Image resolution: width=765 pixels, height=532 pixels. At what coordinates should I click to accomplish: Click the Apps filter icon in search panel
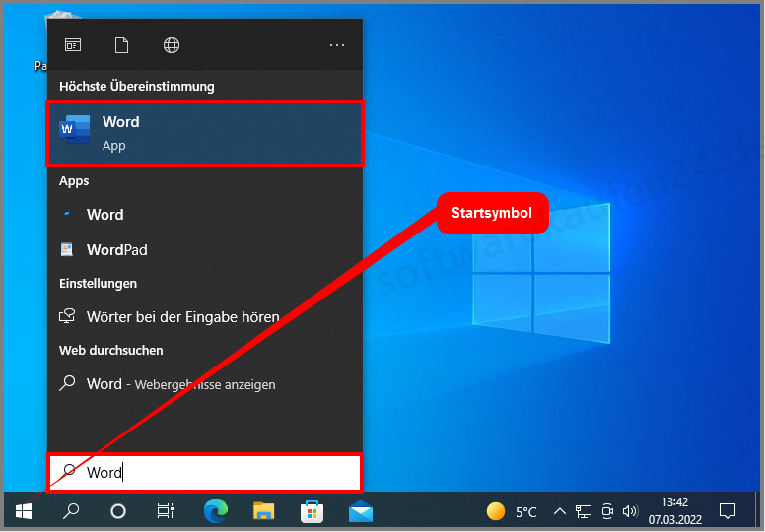tap(73, 45)
